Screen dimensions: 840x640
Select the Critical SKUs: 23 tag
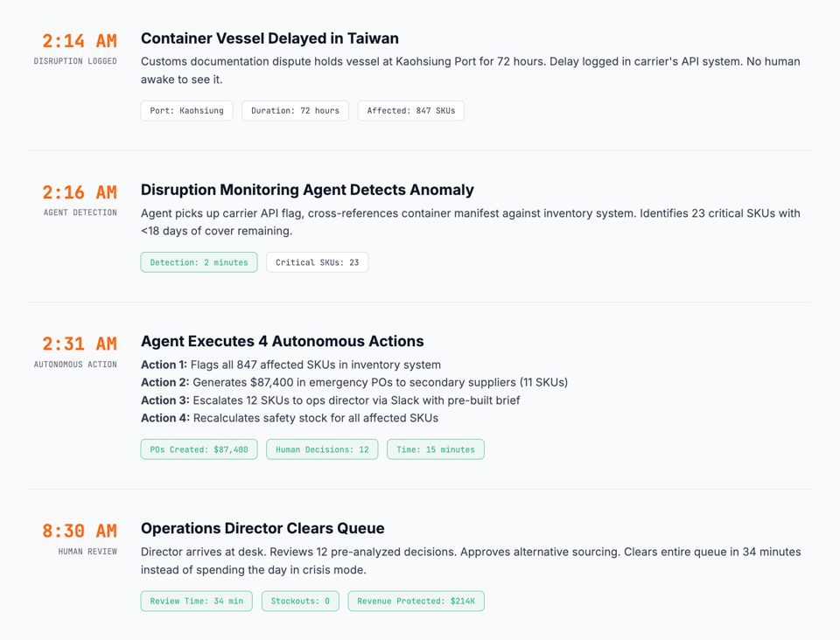(x=317, y=262)
